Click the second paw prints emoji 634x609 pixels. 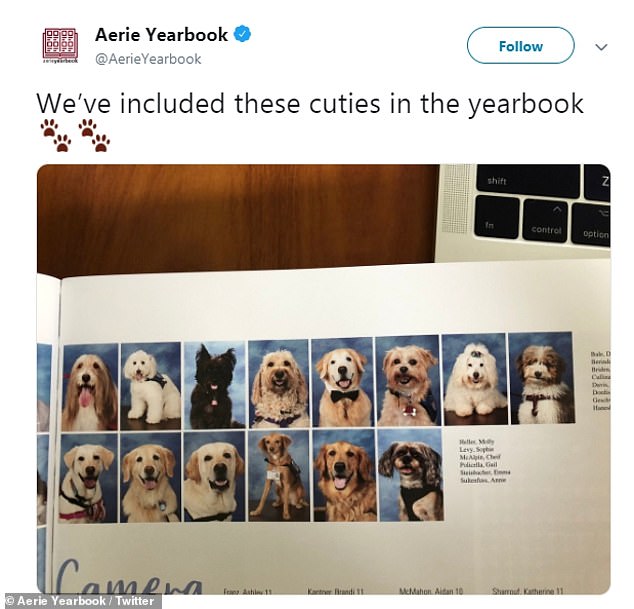[94, 135]
